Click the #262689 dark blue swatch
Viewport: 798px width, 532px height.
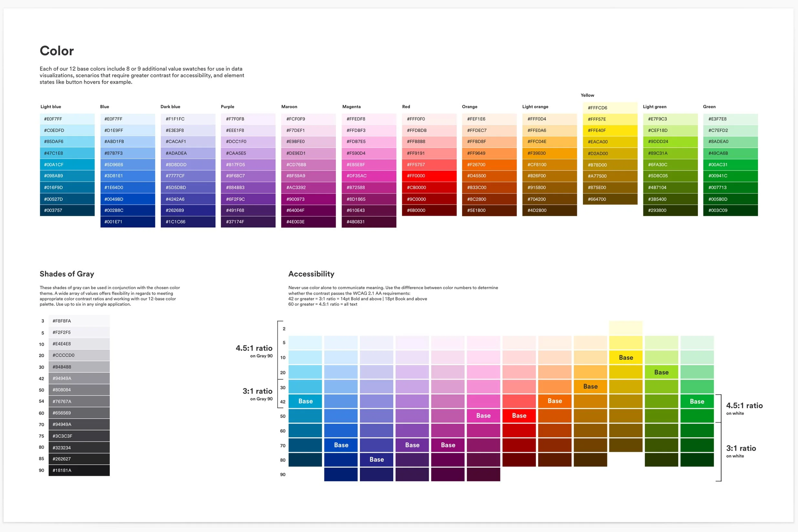coord(188,210)
